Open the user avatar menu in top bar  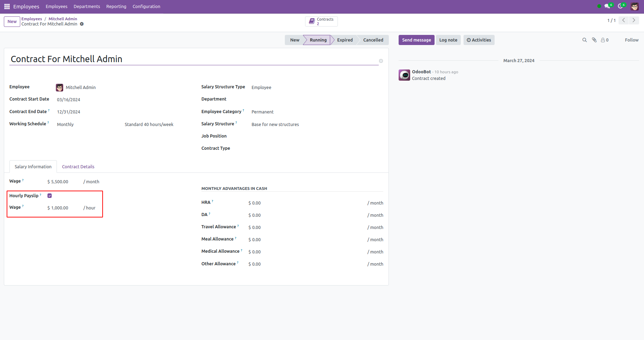(x=635, y=6)
